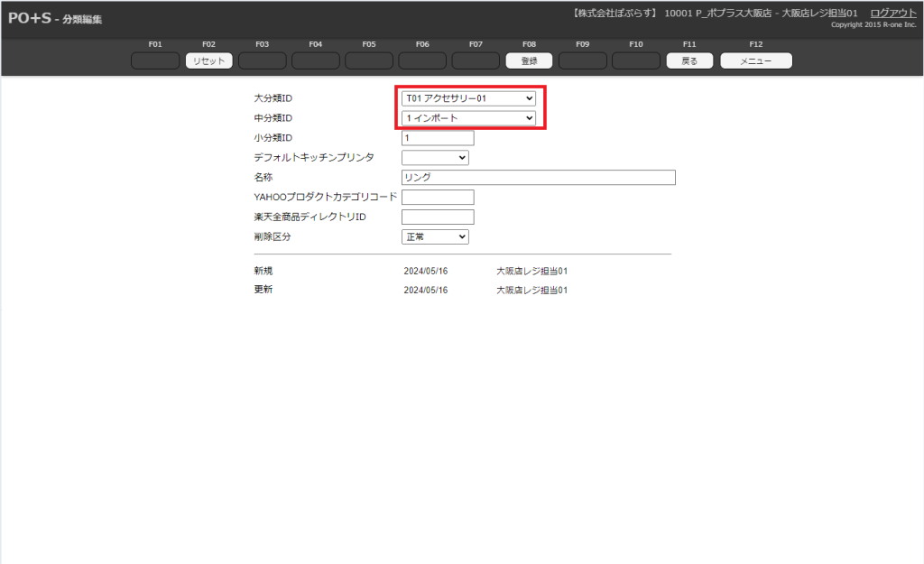Click the 名称 text field
This screenshot has width=924, height=564.
click(x=538, y=178)
